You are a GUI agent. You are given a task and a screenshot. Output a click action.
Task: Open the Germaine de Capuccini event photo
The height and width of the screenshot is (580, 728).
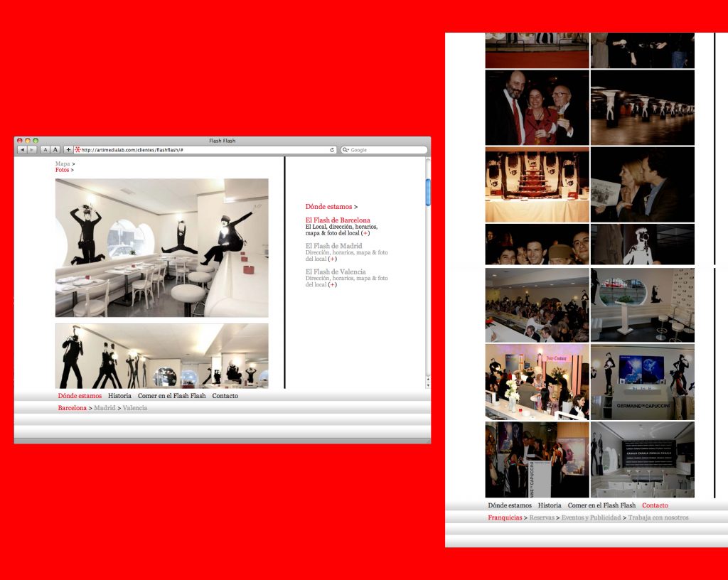(x=642, y=382)
